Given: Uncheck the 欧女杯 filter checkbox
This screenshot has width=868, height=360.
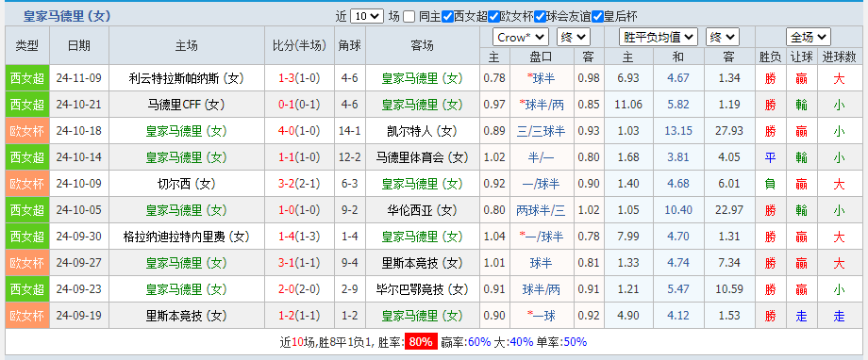Looking at the screenshot, I should [493, 17].
